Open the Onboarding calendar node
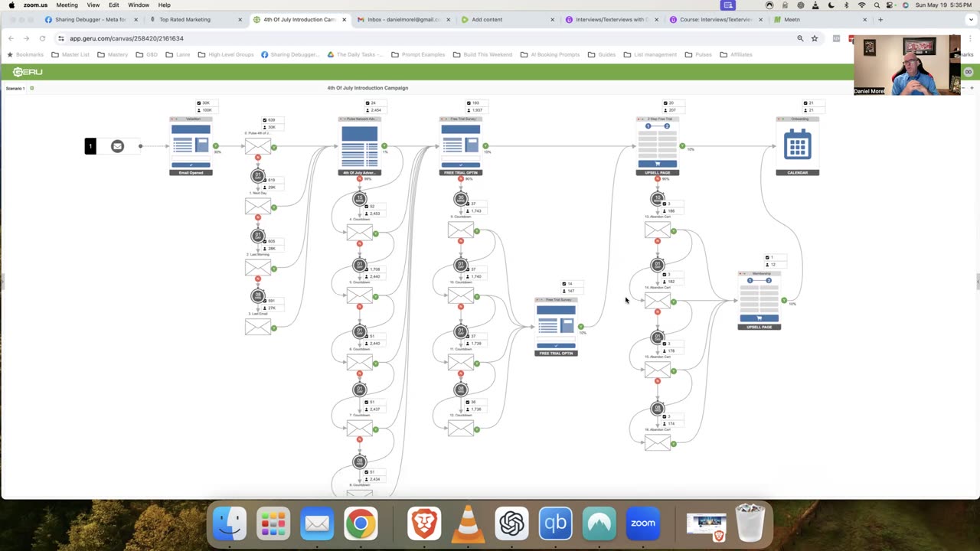 click(797, 146)
